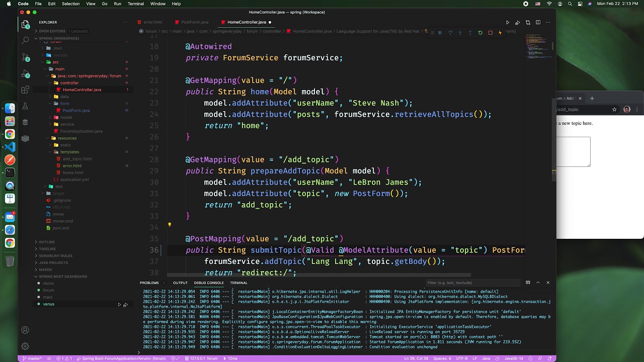The height and width of the screenshot is (362, 644).
Task: Open the Accounts icon in activity bar
Action: click(x=25, y=330)
